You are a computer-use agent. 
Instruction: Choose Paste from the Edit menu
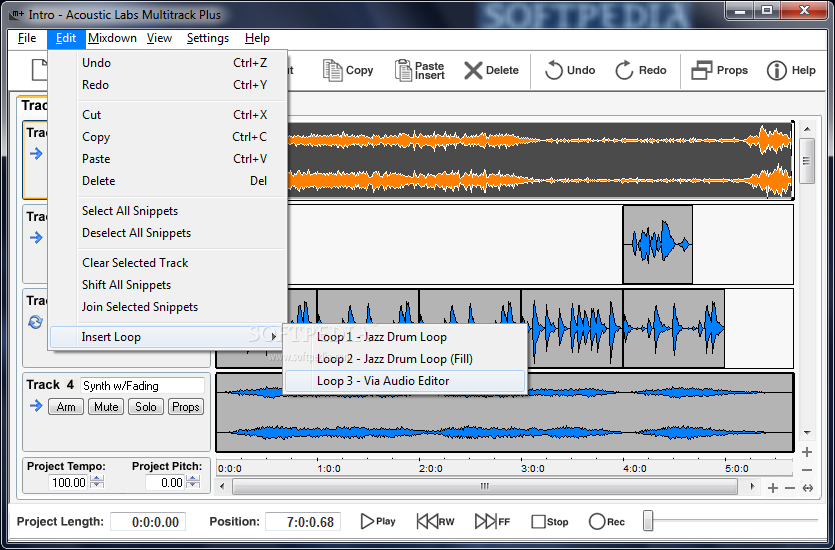[168, 159]
